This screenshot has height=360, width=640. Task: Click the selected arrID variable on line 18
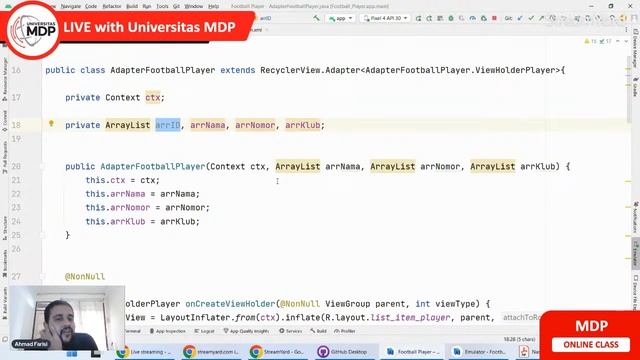[168, 125]
